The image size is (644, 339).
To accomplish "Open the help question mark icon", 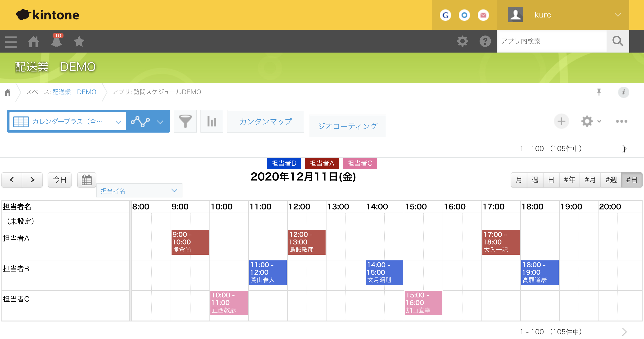I will pos(485,41).
